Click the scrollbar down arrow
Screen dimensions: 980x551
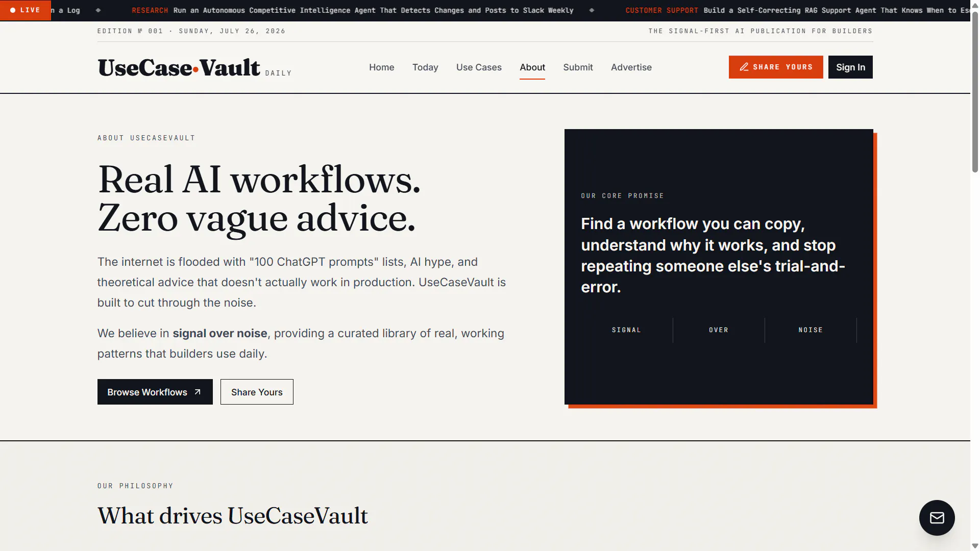(x=975, y=546)
